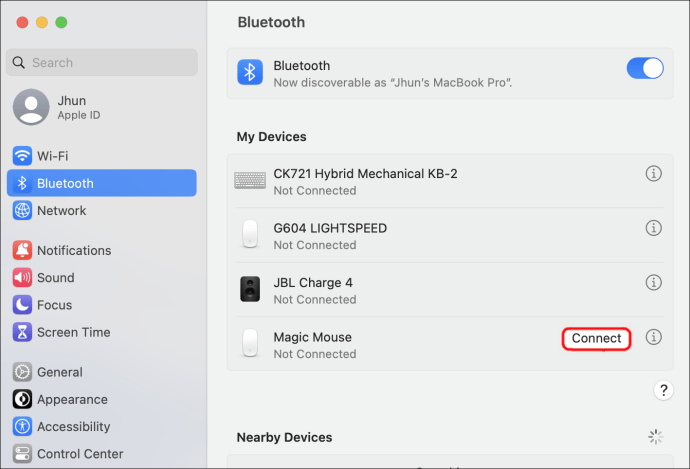Open Bluetooth help question mark button

coord(662,390)
